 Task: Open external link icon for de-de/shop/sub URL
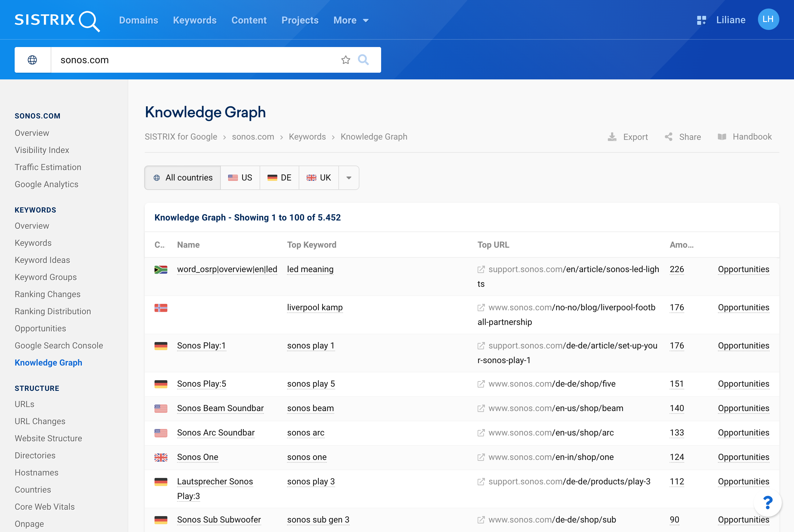click(481, 520)
